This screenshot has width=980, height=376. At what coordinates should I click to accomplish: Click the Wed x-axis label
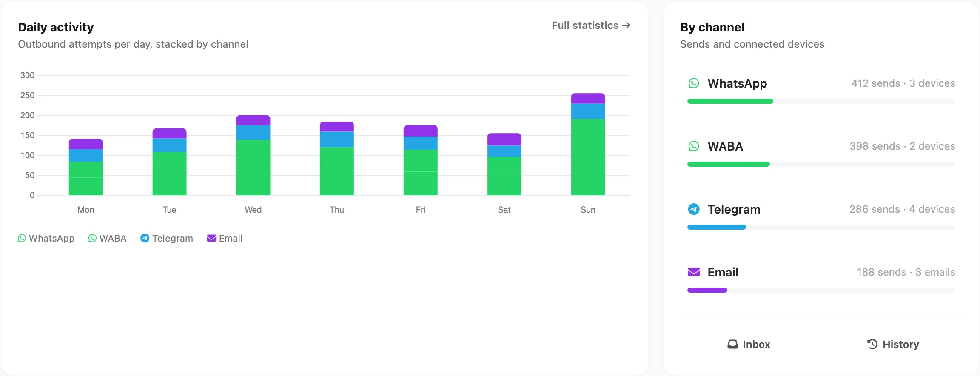[253, 210]
